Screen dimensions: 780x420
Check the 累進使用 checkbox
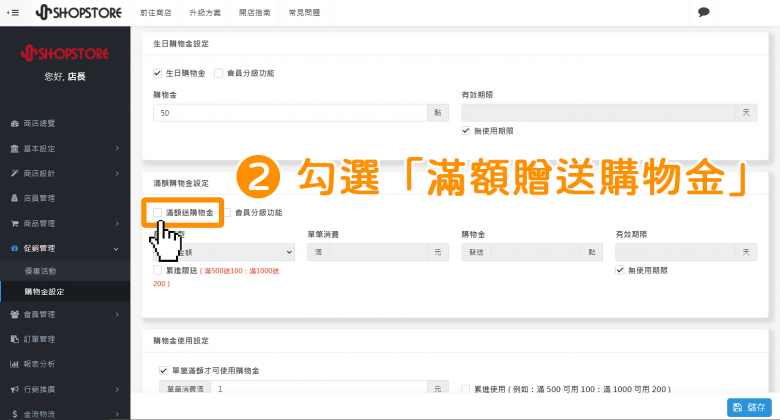click(x=466, y=389)
